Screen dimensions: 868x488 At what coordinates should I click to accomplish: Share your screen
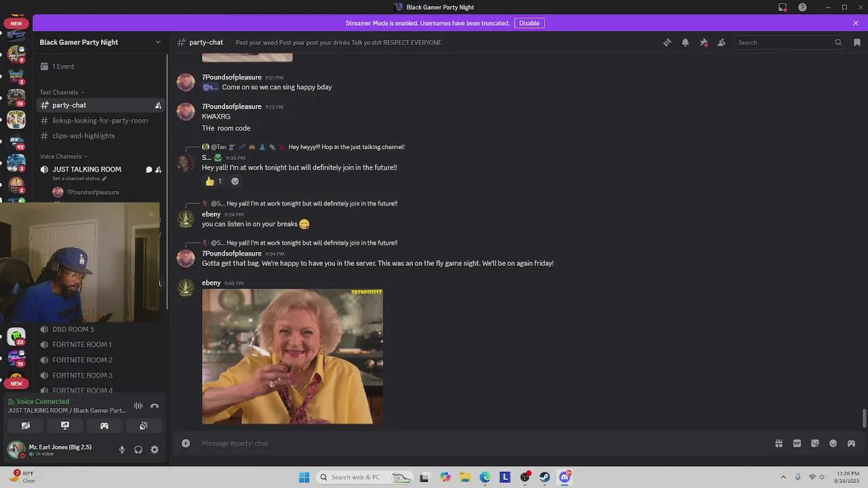click(65, 426)
